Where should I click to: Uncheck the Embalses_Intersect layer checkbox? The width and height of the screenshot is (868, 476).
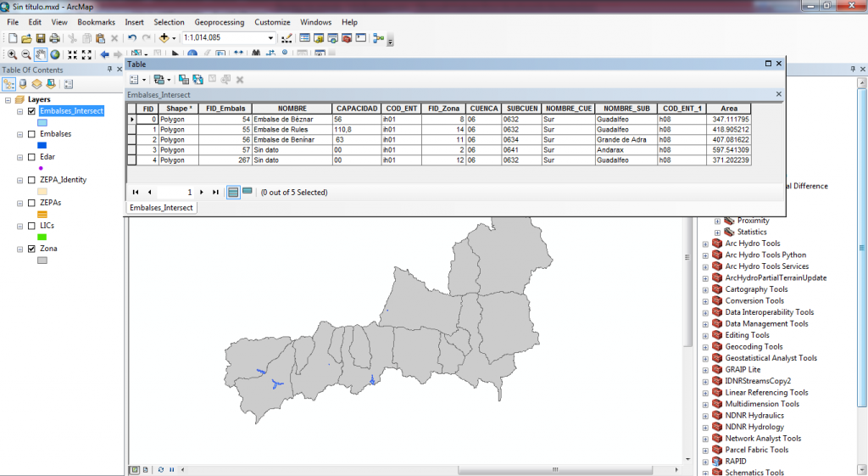(x=31, y=111)
